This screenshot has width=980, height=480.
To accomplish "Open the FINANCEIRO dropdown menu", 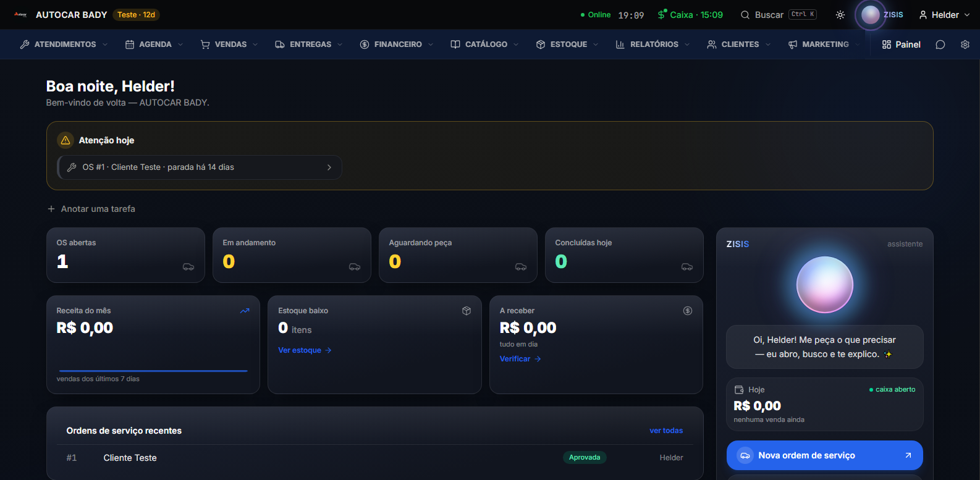I will [x=397, y=44].
